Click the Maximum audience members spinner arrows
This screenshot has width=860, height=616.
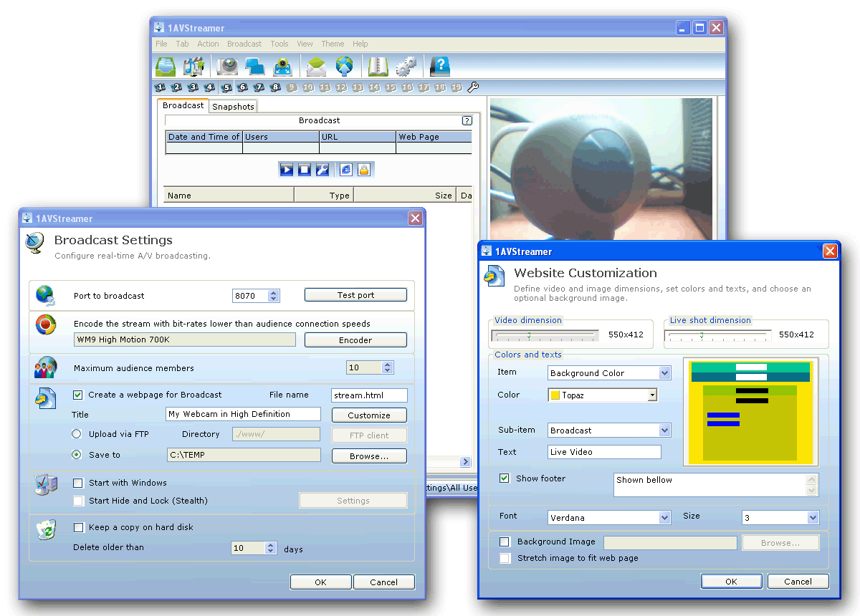click(388, 367)
